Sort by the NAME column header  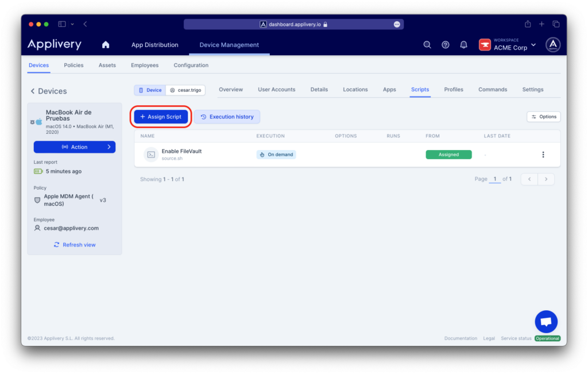click(148, 136)
